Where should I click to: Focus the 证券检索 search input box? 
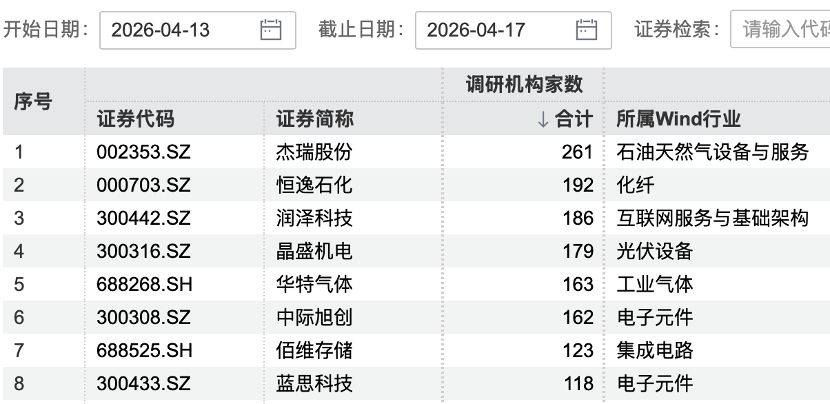point(785,30)
